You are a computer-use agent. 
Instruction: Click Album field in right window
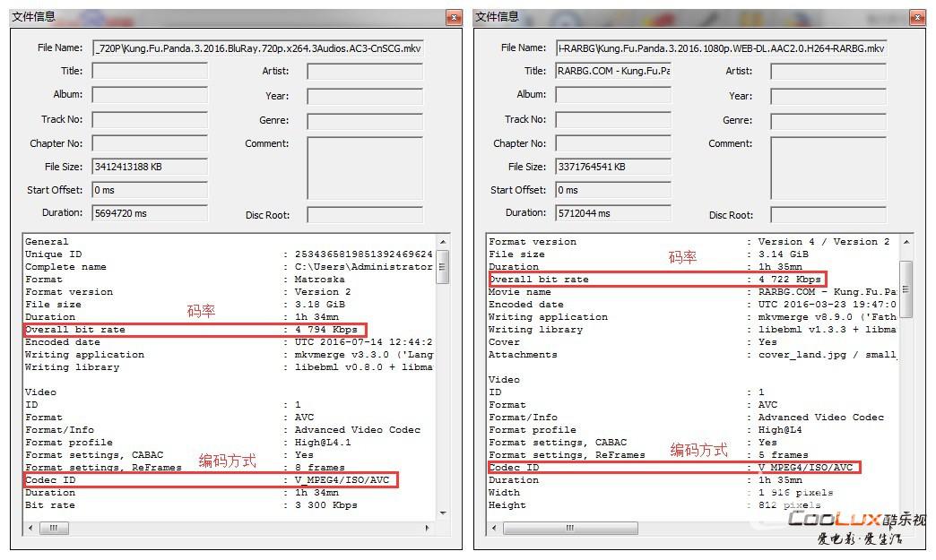613,95
